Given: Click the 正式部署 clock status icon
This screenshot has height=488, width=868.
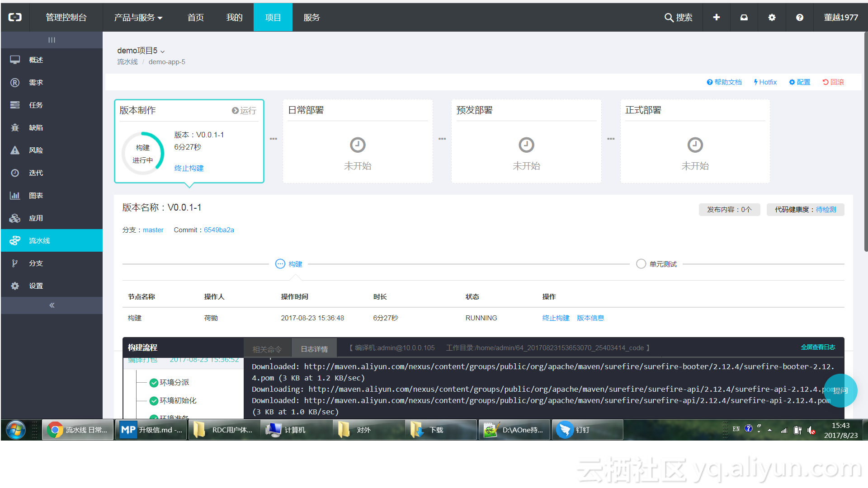Looking at the screenshot, I should coord(695,145).
